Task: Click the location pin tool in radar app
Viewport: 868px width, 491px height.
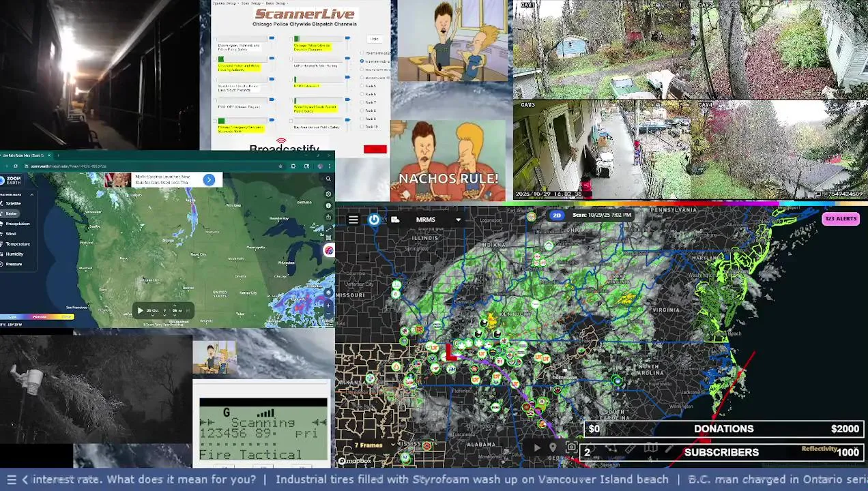Action: coord(552,447)
